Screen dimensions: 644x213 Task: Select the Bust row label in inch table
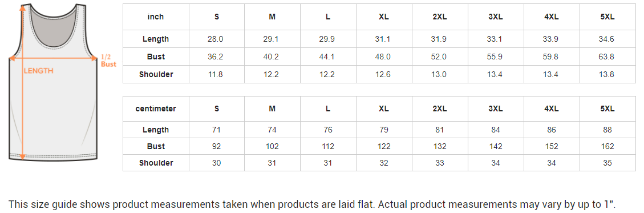[x=156, y=57]
